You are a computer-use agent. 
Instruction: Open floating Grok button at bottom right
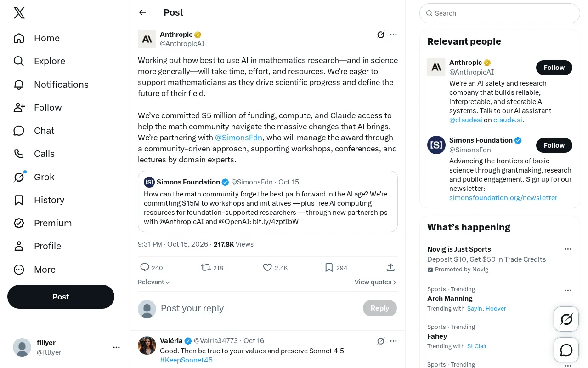pyautogui.click(x=566, y=319)
